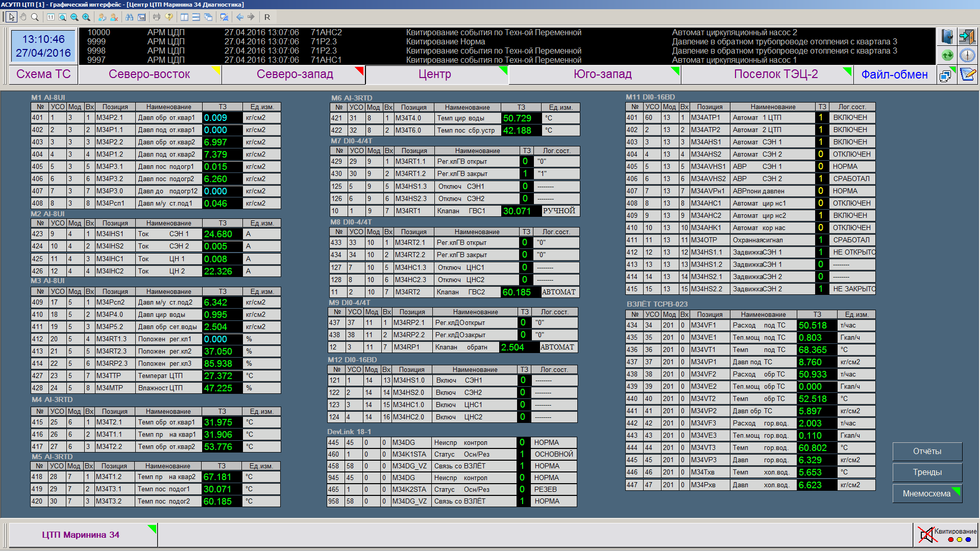980x551 pixels.
Task: Click the green refresh arrows icon
Action: [947, 55]
